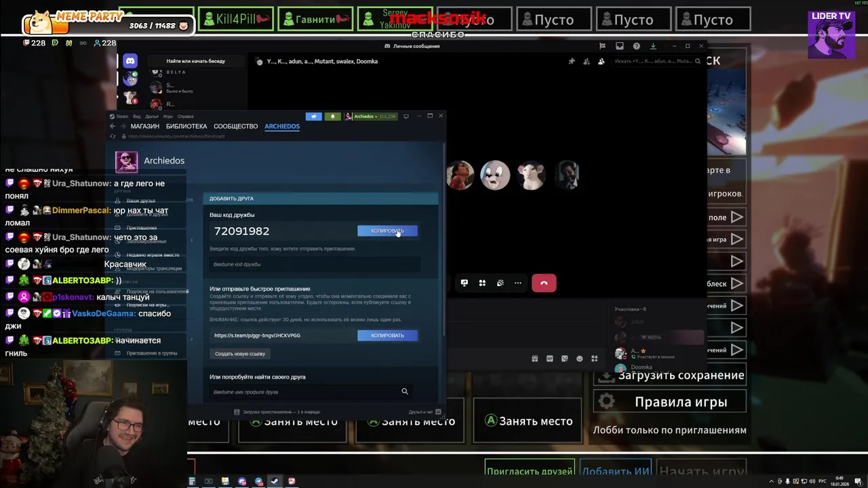The height and width of the screenshot is (488, 868).
Task: Open the Справка menu in Steam
Action: point(185,117)
